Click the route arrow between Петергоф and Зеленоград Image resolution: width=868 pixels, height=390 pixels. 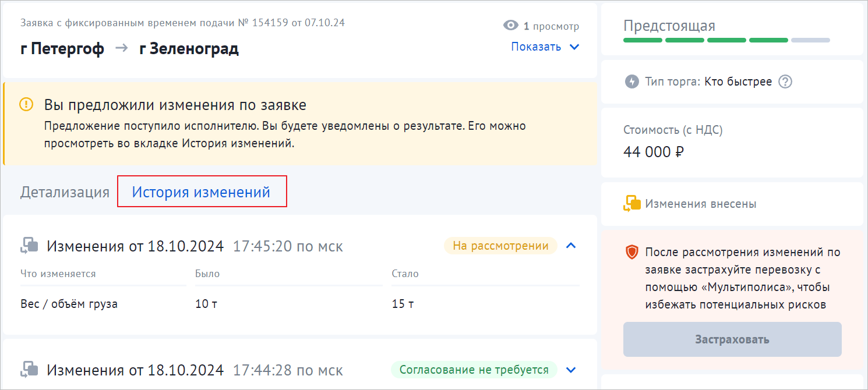(x=121, y=48)
